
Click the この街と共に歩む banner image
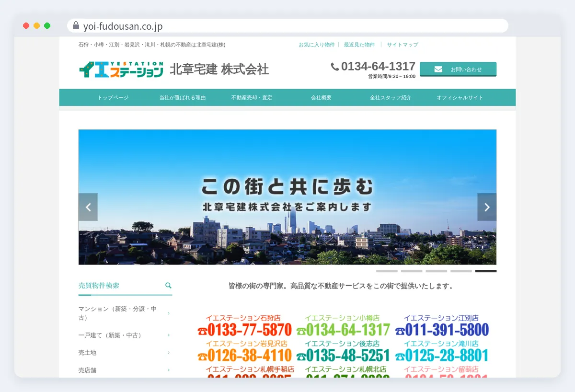point(287,197)
